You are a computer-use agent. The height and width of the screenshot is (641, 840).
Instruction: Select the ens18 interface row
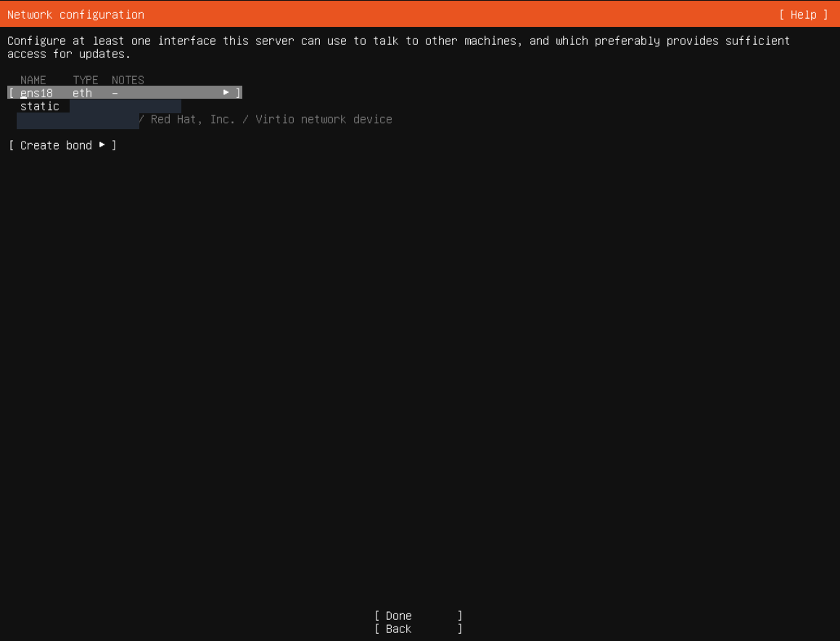pos(125,93)
